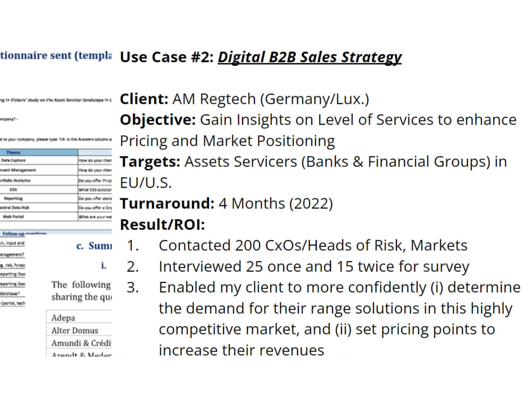Click 'Contacted 200 CxOs/Heads of Risk, Markets' item

[313, 246]
